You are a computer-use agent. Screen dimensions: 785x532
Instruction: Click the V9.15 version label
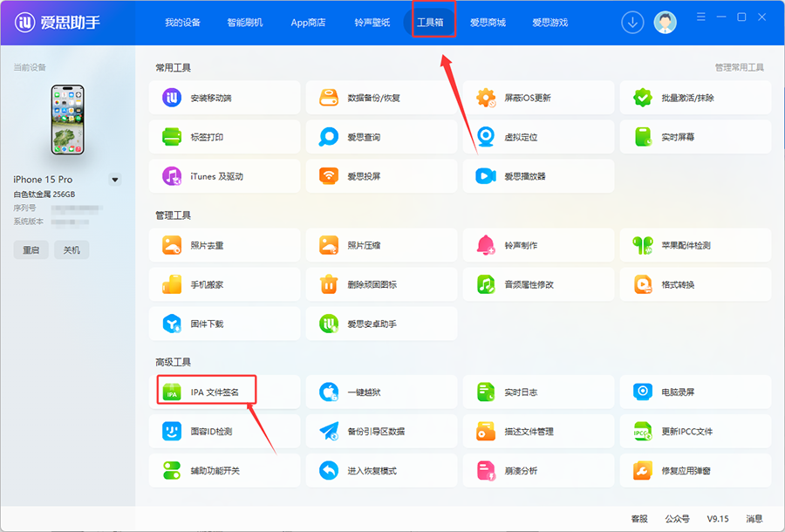click(x=718, y=519)
